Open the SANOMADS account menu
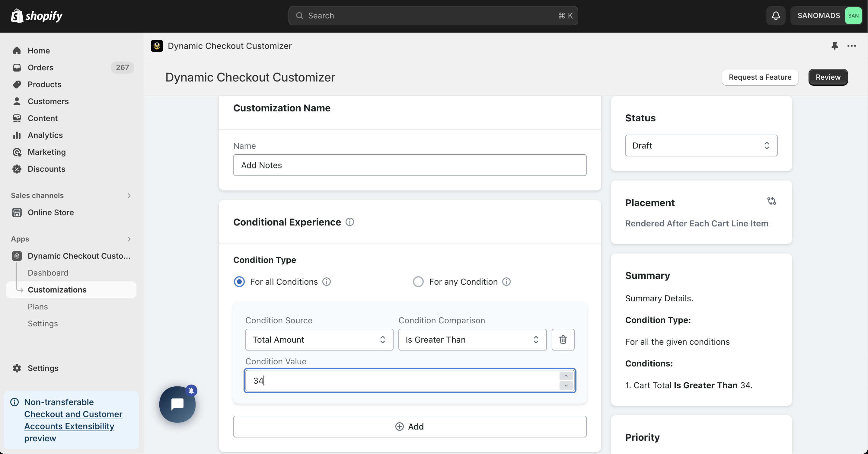Viewport: 868px width, 454px height. click(826, 16)
